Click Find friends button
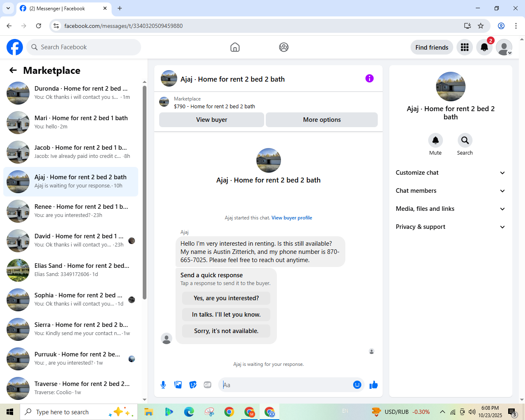This screenshot has width=525, height=420. 432,47
